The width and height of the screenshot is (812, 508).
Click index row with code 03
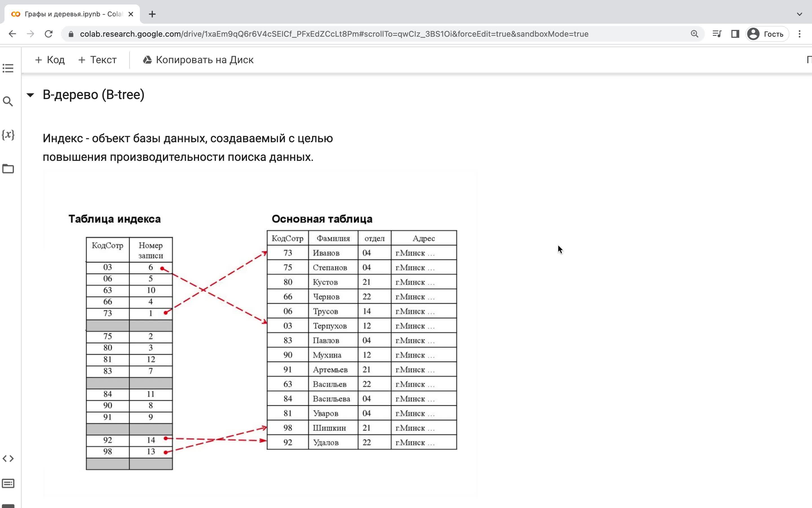point(129,268)
